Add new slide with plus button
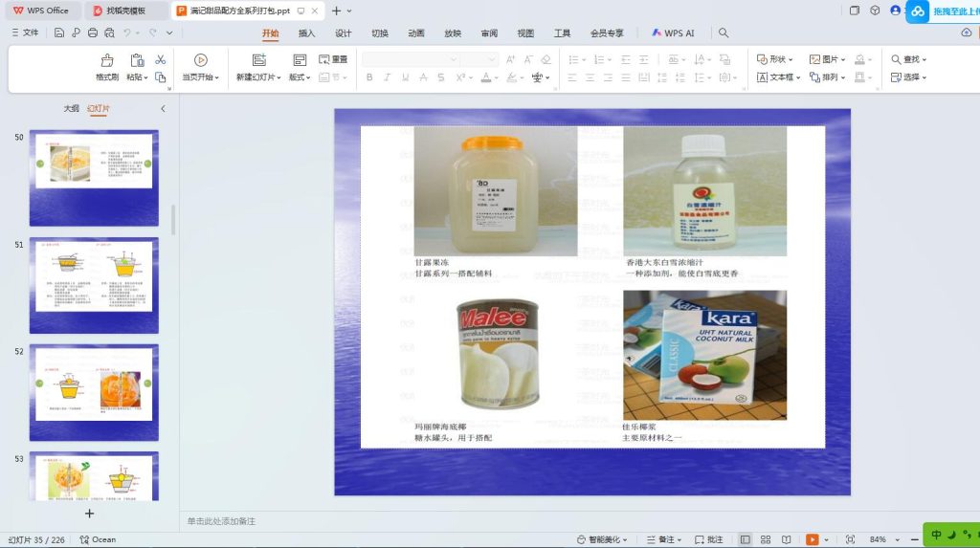Viewport: 980px width, 548px height. 89,514
